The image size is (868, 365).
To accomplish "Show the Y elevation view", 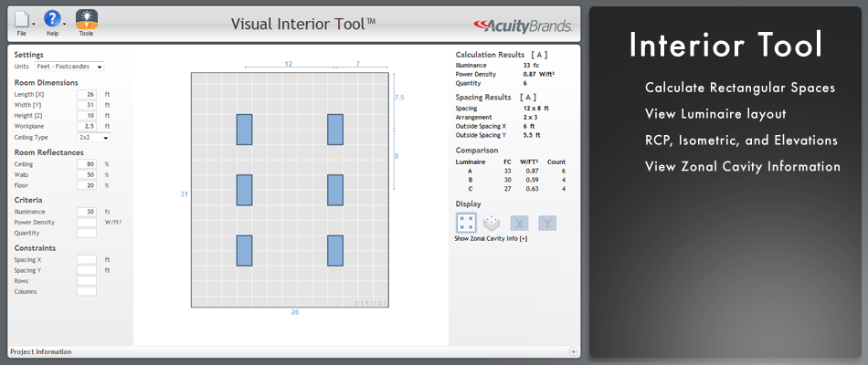I will (x=546, y=223).
